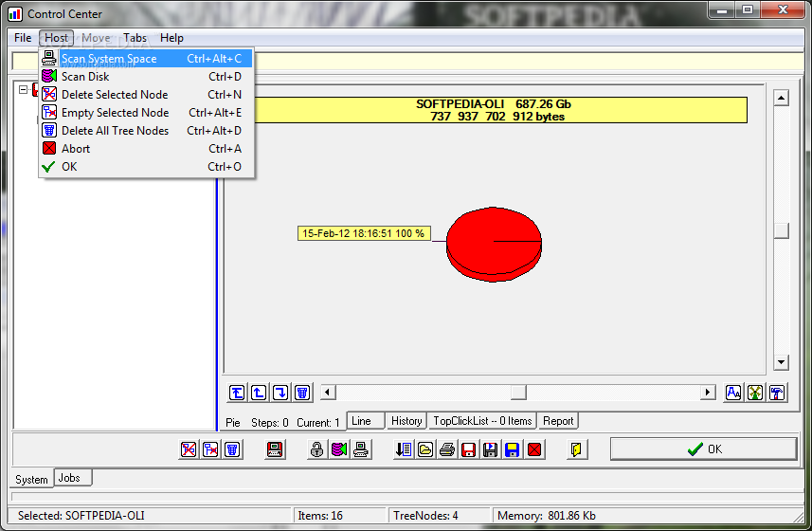Click the red abort toolbar icon

[534, 449]
